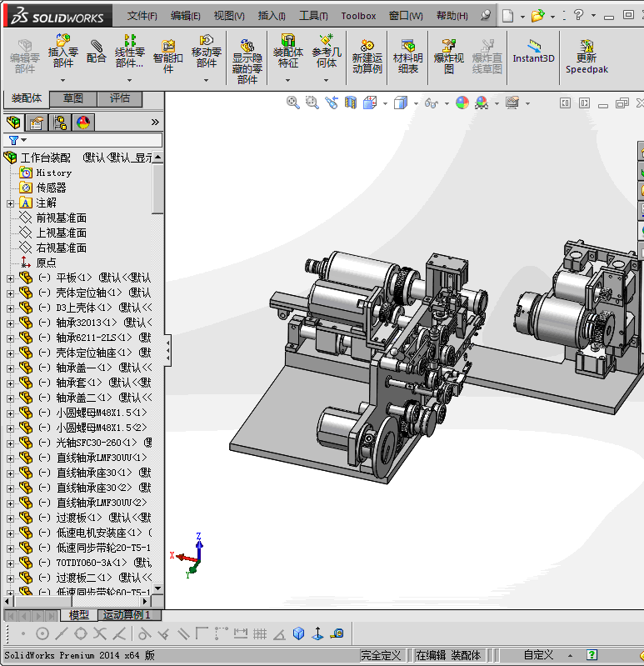Toggle Show Hidden Components (显示隐藏的零部件)
644x666 pixels.
(247, 60)
